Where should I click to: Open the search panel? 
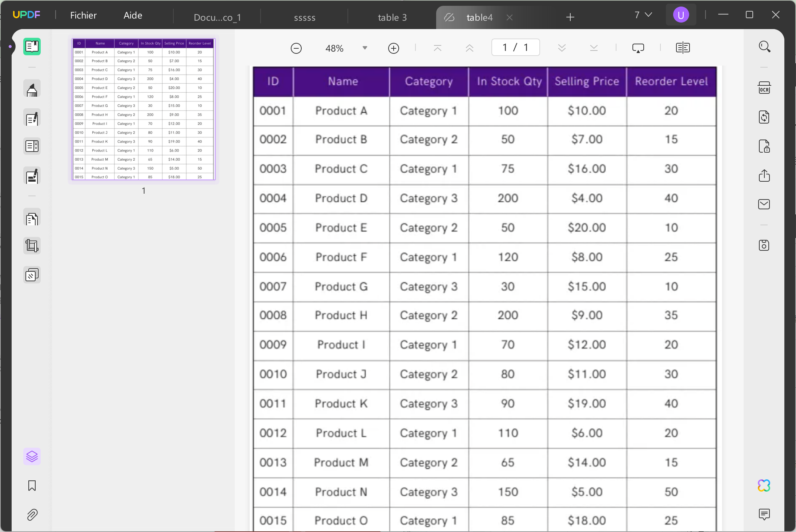tap(764, 47)
